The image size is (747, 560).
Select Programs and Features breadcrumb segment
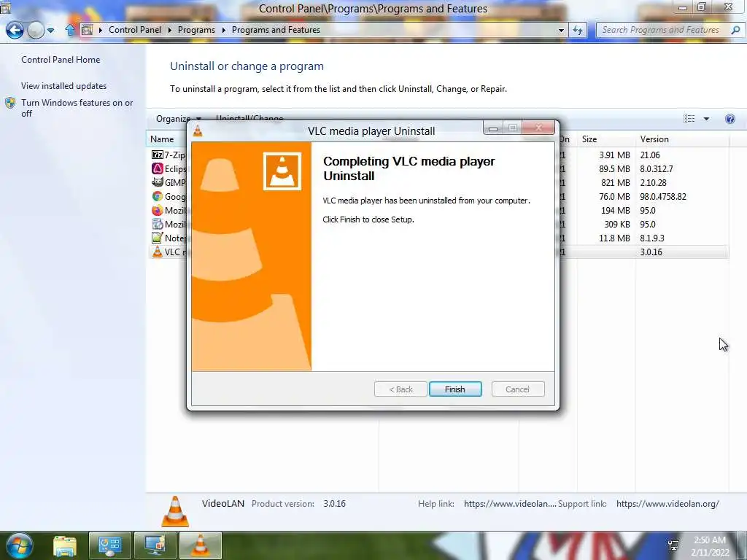pos(276,29)
